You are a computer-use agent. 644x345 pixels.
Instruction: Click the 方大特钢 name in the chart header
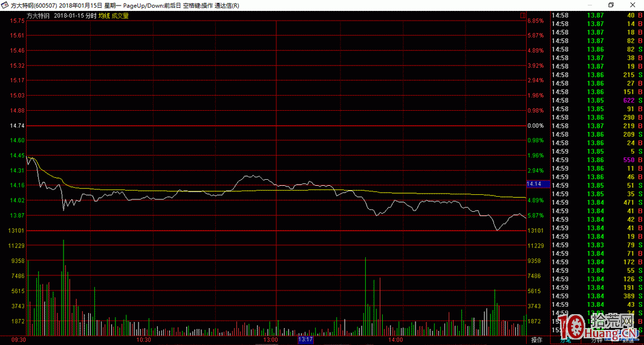point(37,16)
